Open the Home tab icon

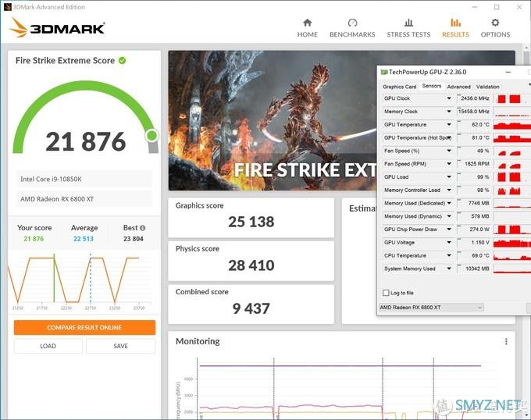[307, 23]
